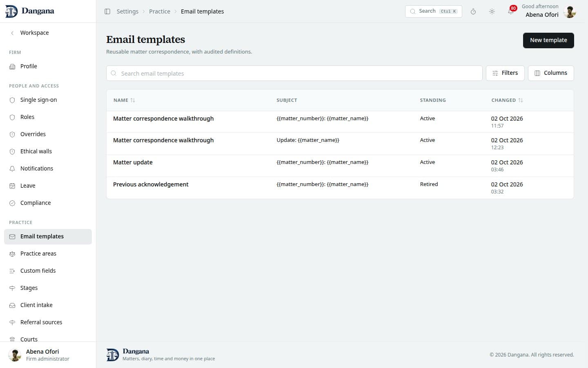588x368 pixels.
Task: Open Single sign-on settings
Action: click(x=48, y=100)
